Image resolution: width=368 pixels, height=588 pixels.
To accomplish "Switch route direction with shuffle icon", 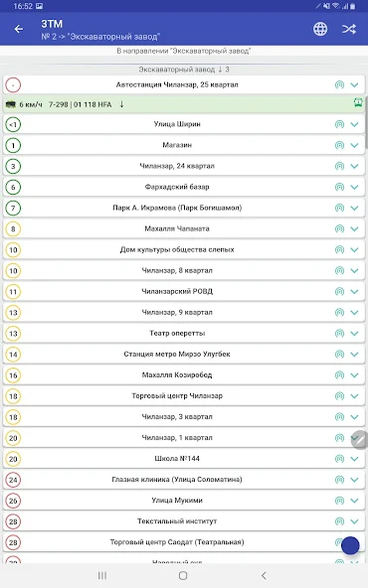I will pyautogui.click(x=349, y=29).
